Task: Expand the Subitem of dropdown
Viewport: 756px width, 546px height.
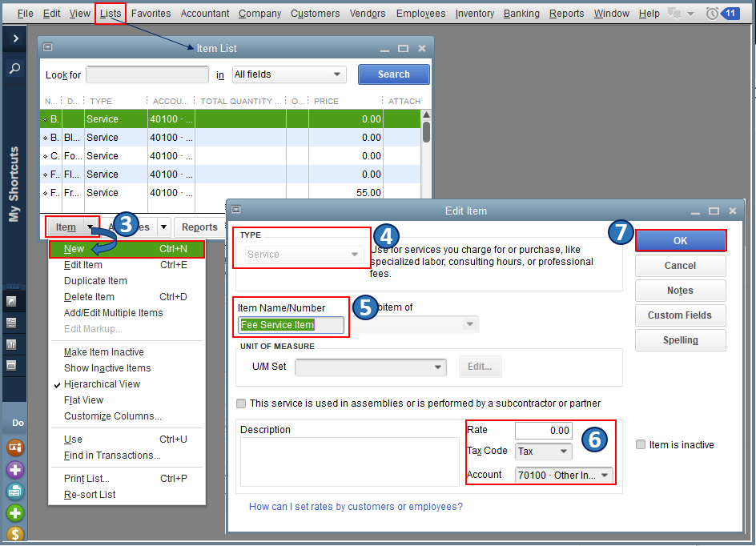Action: click(469, 324)
